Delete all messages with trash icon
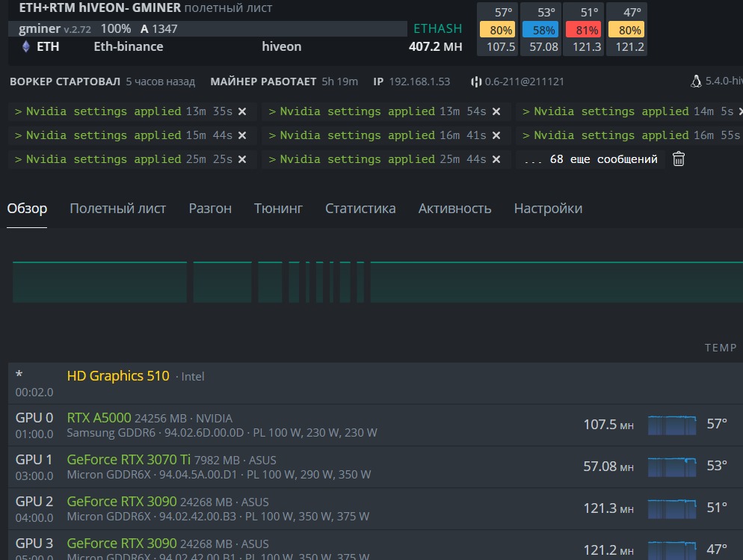 pos(679,159)
